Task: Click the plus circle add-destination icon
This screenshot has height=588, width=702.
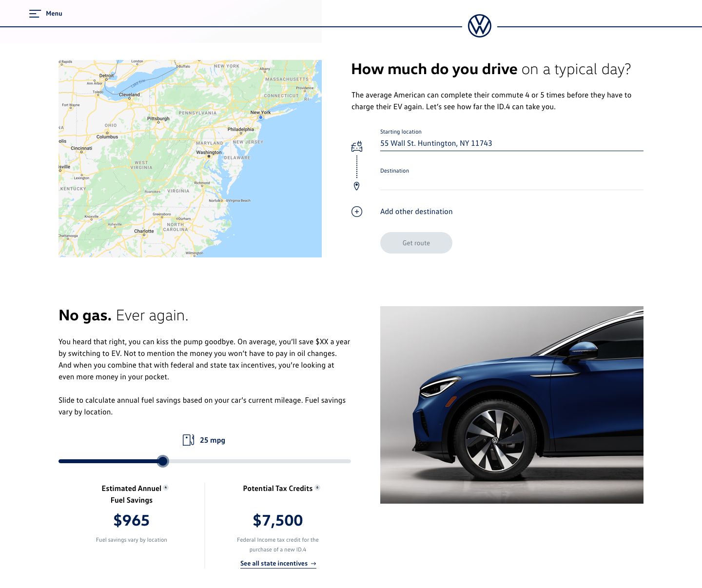Action: click(x=357, y=212)
